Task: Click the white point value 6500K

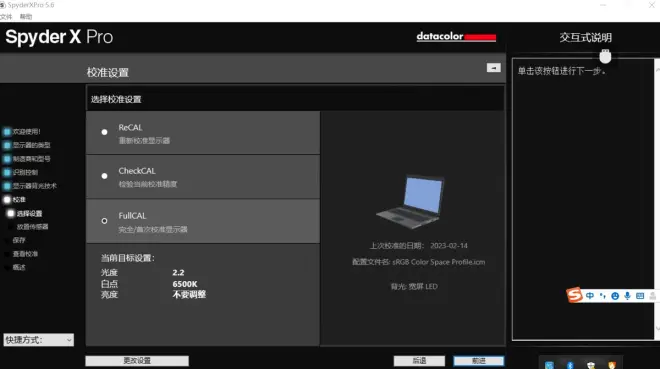Action: [185, 284]
